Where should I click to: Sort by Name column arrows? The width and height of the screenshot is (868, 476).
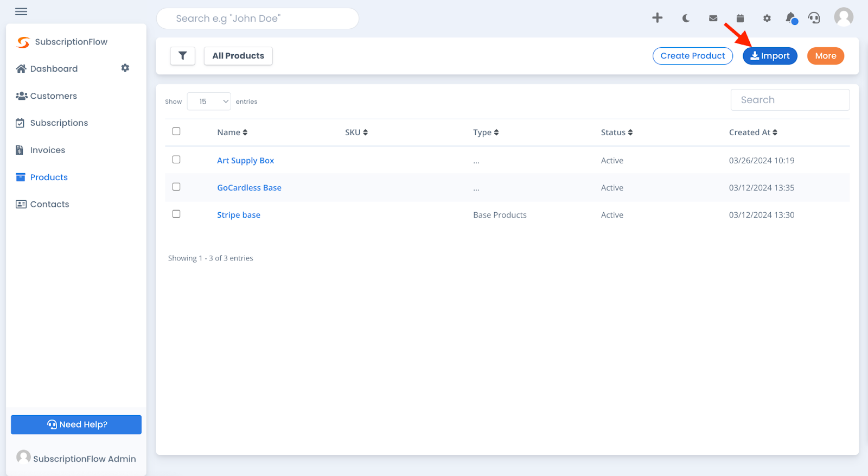[245, 132]
